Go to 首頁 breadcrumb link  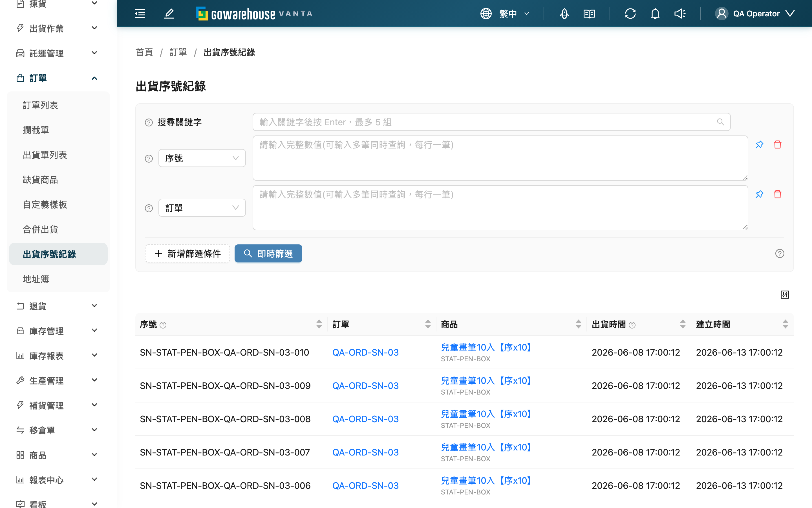(144, 52)
